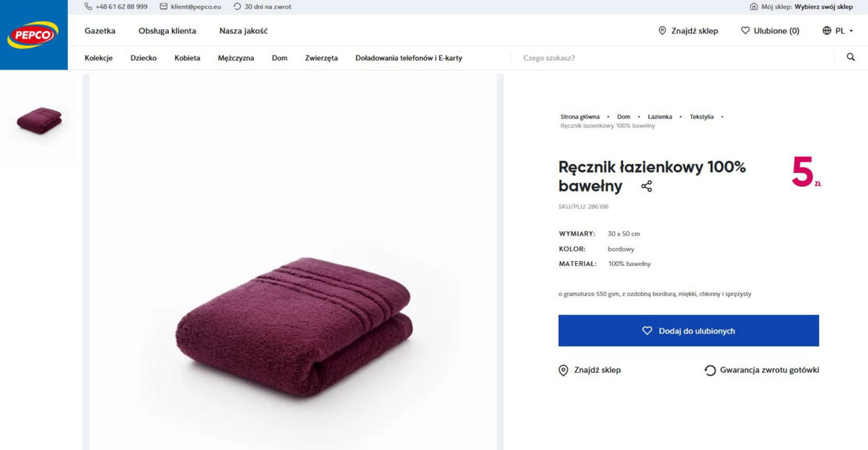Click Strona główna breadcrumb

point(580,117)
